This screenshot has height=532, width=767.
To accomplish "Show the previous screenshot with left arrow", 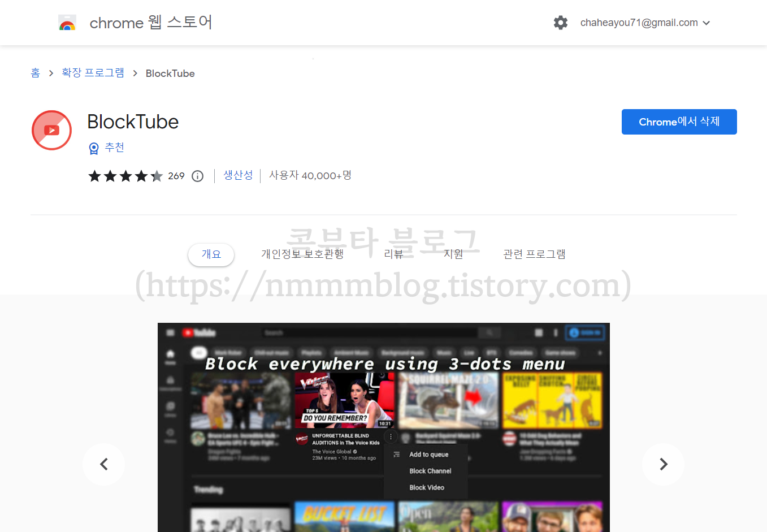I will 104,464.
